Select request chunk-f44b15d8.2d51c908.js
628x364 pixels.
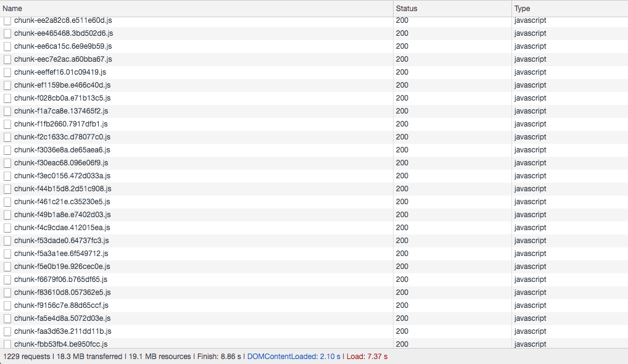click(x=314, y=189)
